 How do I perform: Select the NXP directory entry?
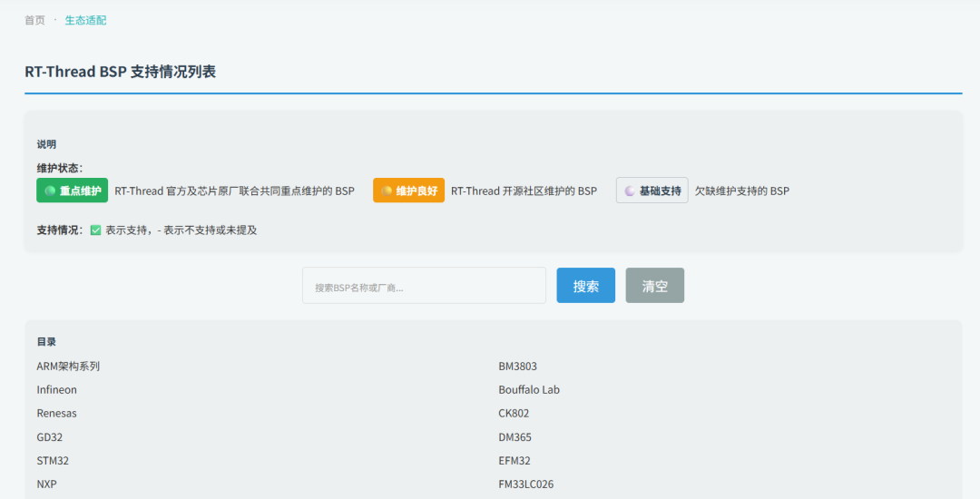pyautogui.click(x=46, y=484)
